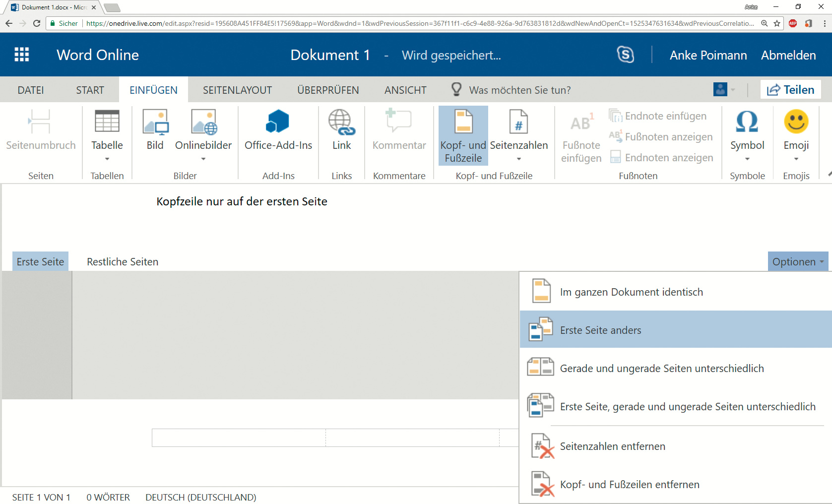Toggle Kopf- und Fußzeile editing
Image resolution: width=832 pixels, height=504 pixels.
click(x=463, y=135)
